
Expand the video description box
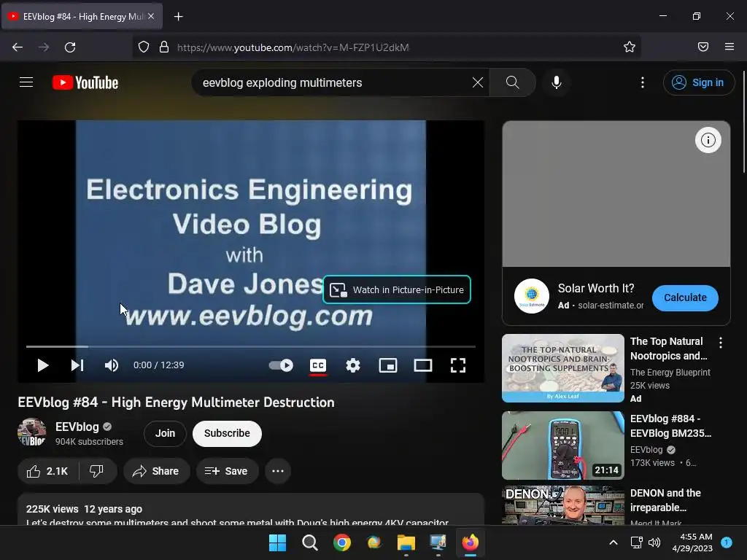coord(251,510)
